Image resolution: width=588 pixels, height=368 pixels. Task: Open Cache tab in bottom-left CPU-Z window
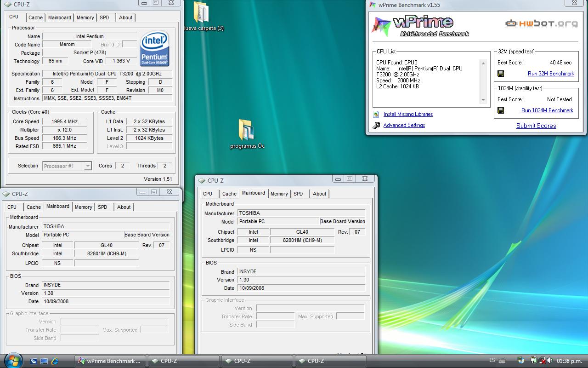coord(34,207)
